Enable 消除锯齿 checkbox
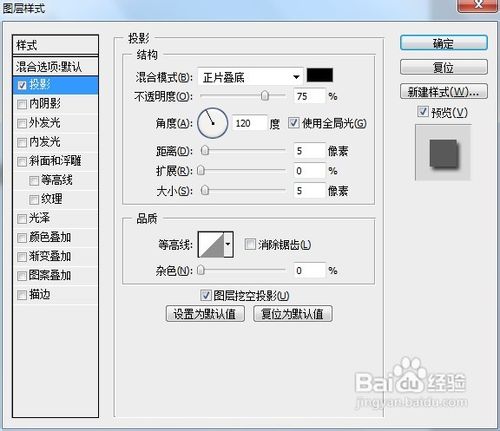Viewport: 500px width, 431px height. (x=250, y=244)
